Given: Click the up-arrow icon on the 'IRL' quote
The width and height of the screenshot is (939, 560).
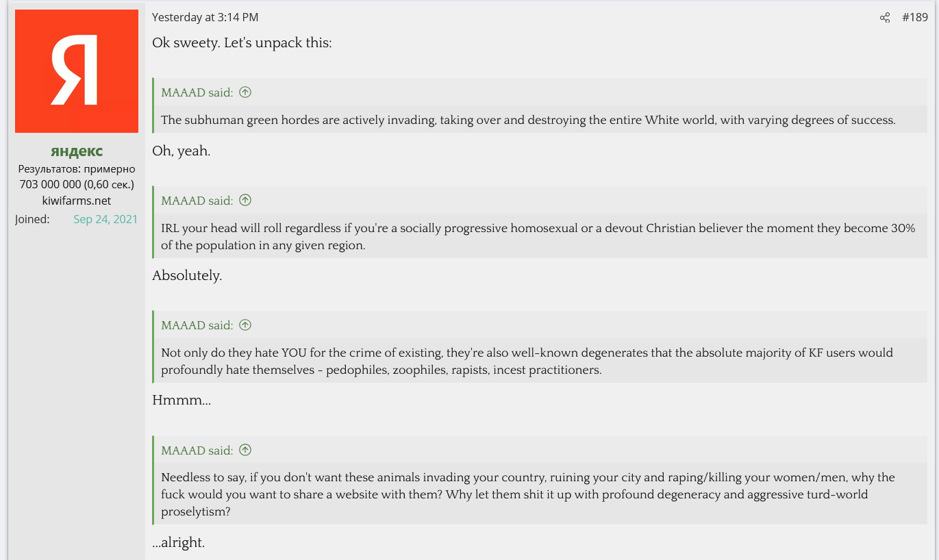Looking at the screenshot, I should point(245,201).
